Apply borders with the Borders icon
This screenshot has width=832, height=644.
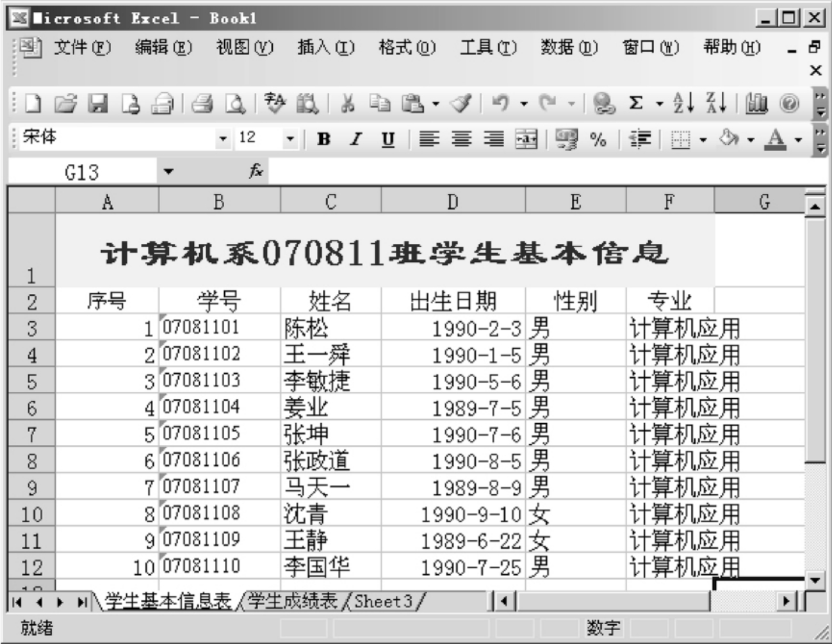pyautogui.click(x=681, y=139)
